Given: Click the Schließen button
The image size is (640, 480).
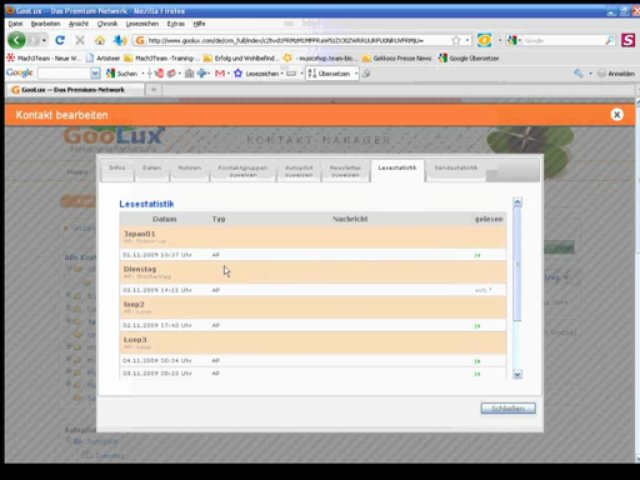Looking at the screenshot, I should click(507, 408).
